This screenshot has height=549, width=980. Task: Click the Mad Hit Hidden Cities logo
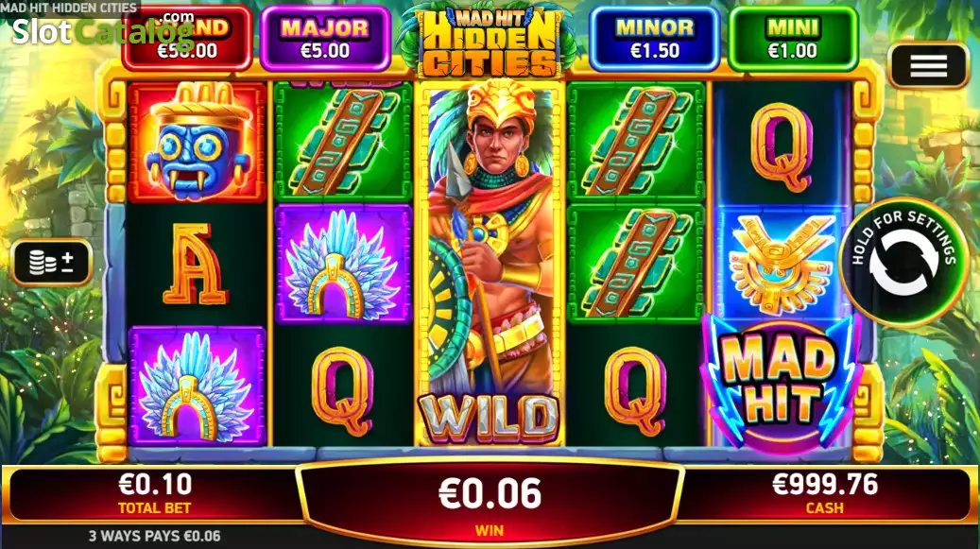point(489,42)
